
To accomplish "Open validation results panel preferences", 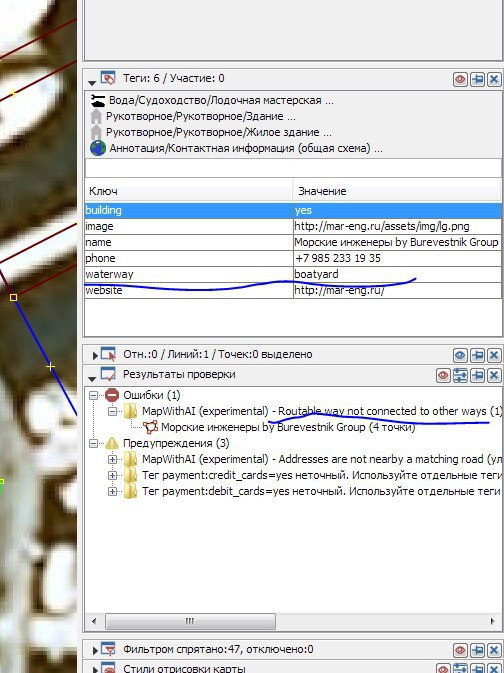I will (x=460, y=376).
